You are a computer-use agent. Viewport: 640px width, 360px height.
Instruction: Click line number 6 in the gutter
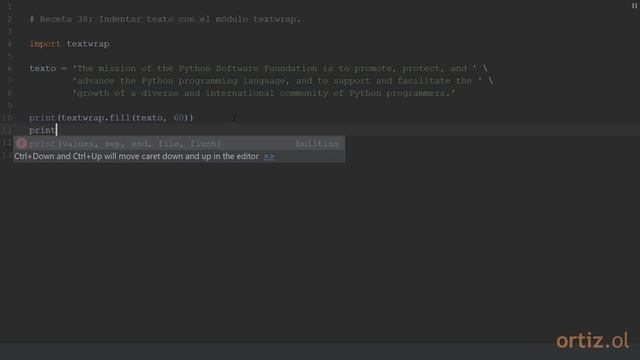click(10, 69)
